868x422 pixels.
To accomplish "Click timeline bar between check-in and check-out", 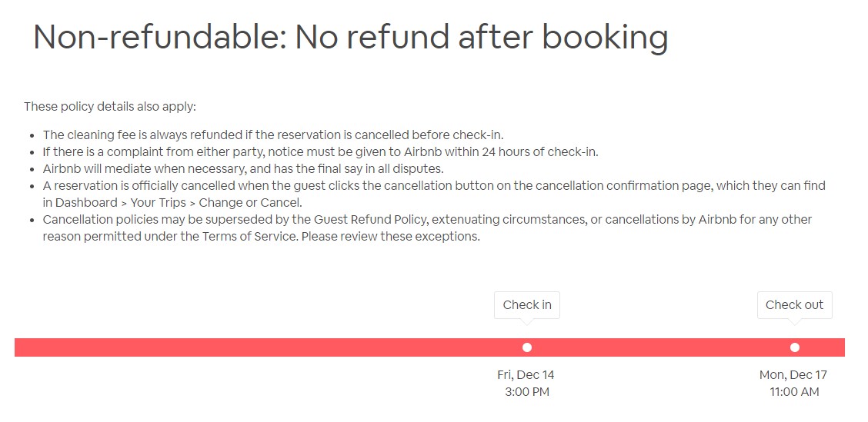I will [662, 347].
